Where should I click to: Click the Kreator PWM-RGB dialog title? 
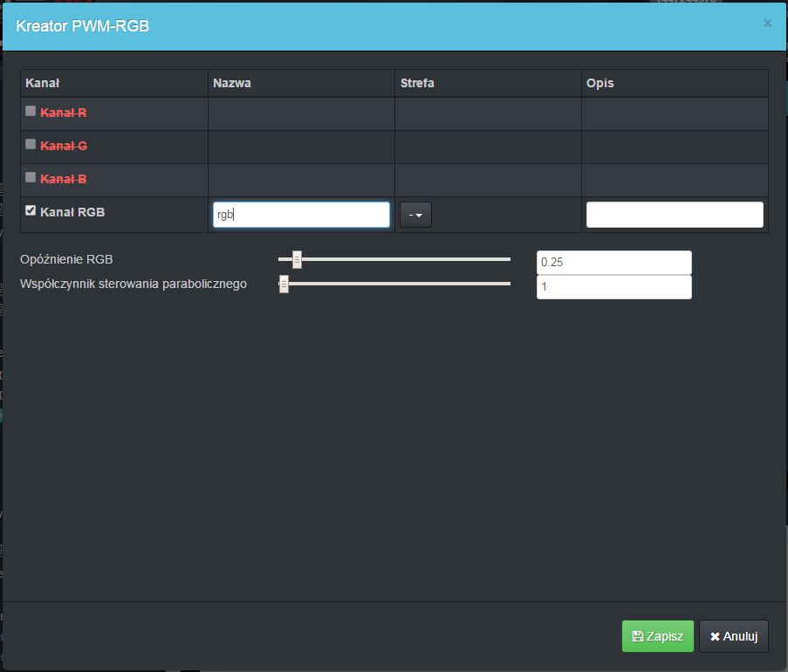(x=83, y=26)
